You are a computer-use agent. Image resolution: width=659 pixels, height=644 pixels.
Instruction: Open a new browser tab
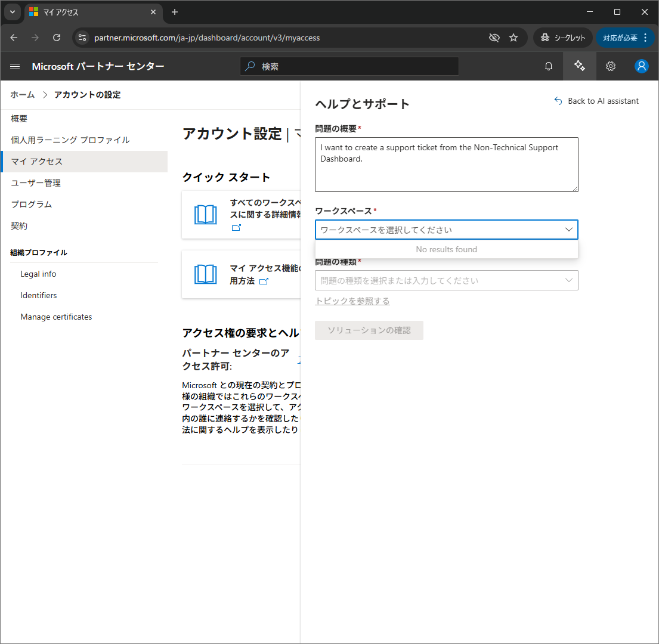pyautogui.click(x=175, y=12)
